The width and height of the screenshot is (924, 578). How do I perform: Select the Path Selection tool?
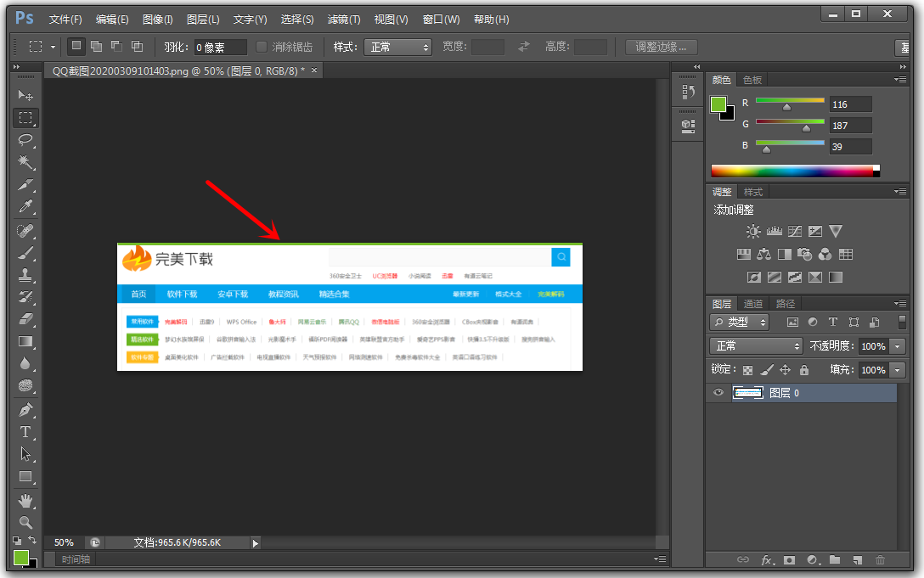25,454
